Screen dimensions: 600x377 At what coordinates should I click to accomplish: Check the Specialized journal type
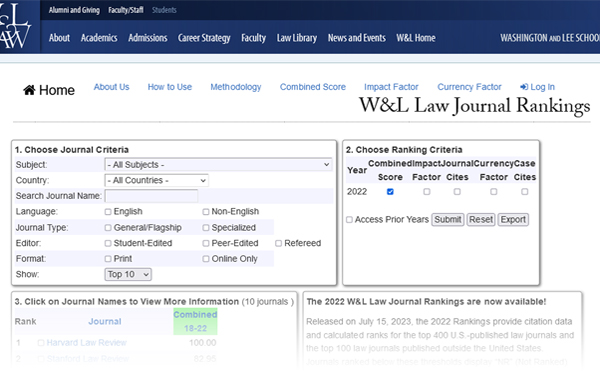(x=206, y=228)
